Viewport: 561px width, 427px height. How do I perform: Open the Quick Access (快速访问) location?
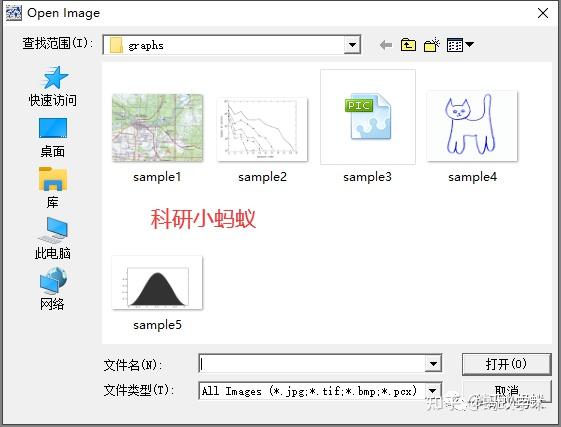(x=53, y=87)
